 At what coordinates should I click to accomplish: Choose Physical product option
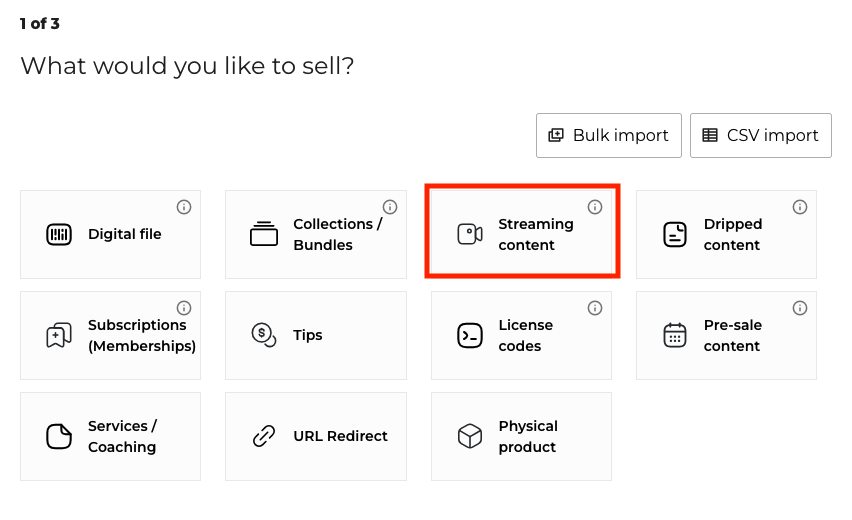pyautogui.click(x=521, y=437)
